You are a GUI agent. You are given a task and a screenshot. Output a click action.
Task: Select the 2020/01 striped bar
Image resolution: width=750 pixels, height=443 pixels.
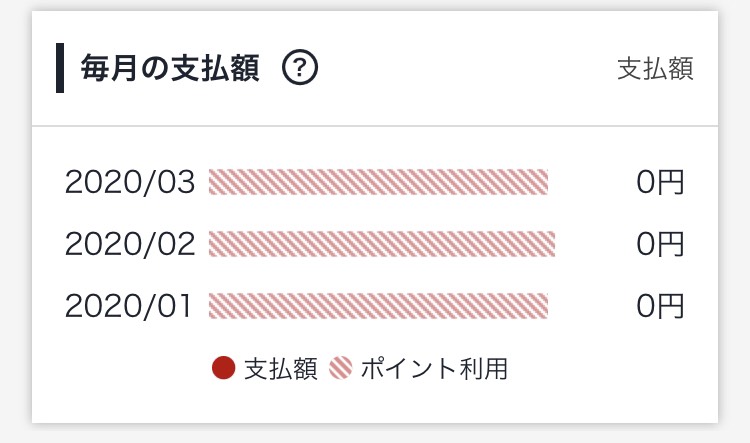coord(378,306)
